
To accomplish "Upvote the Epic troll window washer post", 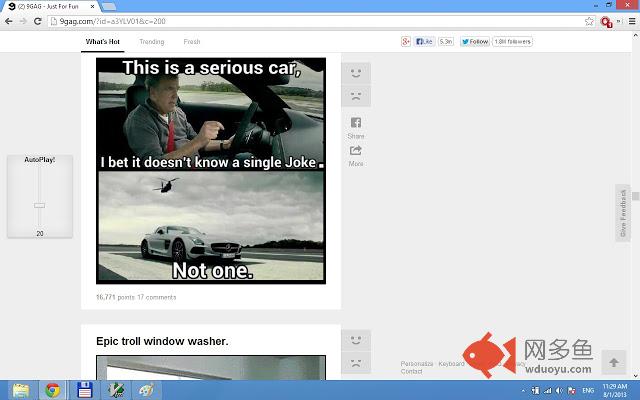I will 356,340.
